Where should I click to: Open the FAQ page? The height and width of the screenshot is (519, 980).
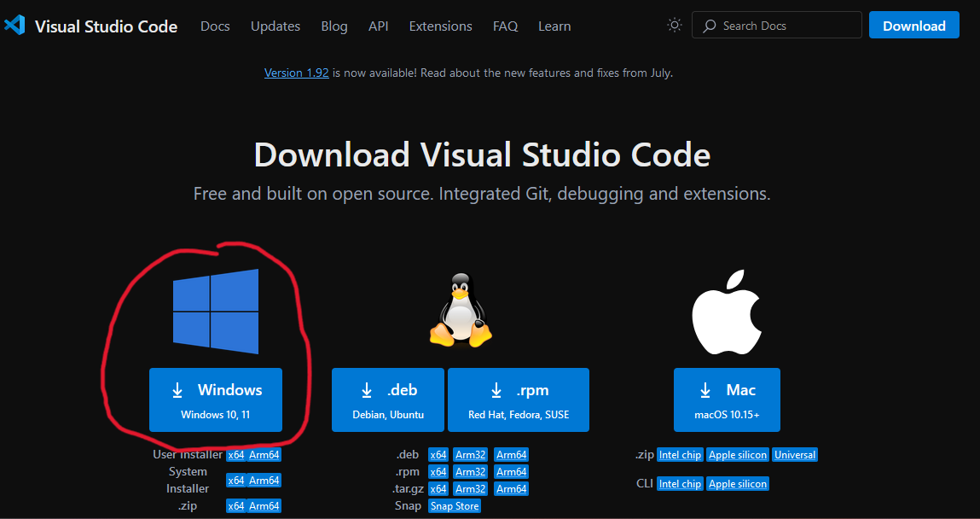[505, 26]
